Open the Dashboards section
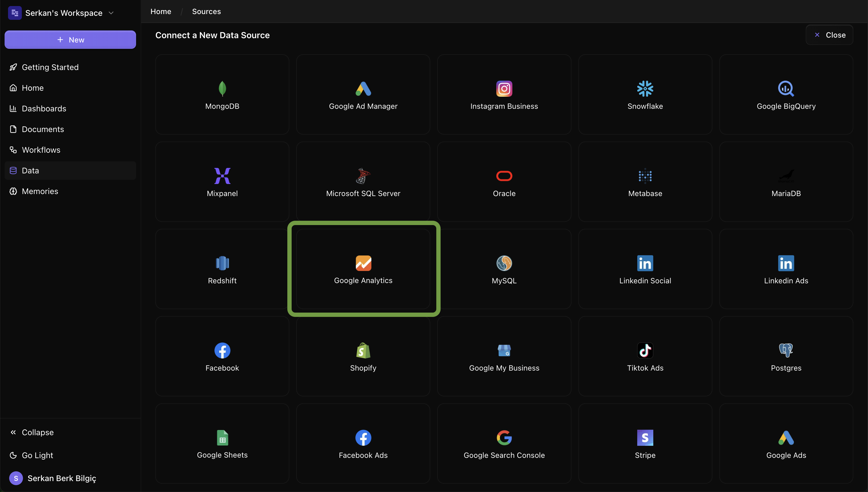868x492 pixels. click(x=70, y=109)
